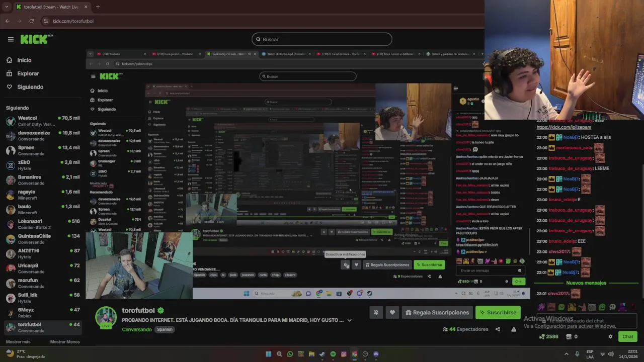Open Westcol channel in Siguiendo list

[43, 121]
